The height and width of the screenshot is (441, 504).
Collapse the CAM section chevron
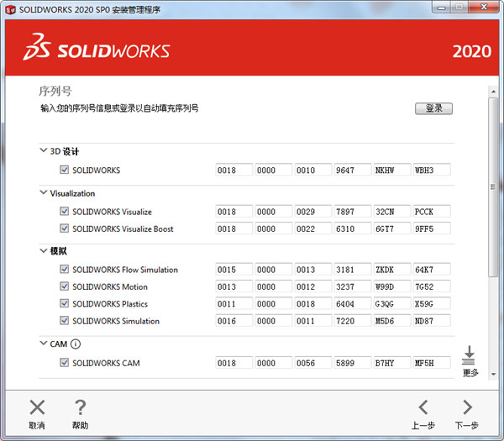44,344
